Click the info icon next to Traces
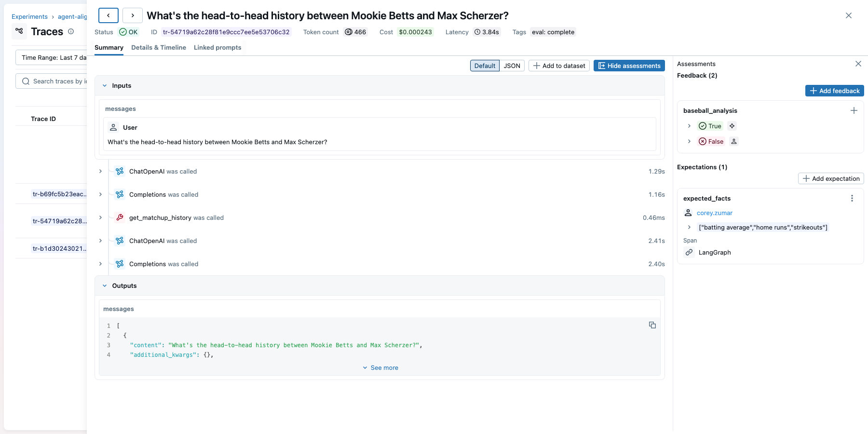The image size is (868, 434). pyautogui.click(x=71, y=31)
